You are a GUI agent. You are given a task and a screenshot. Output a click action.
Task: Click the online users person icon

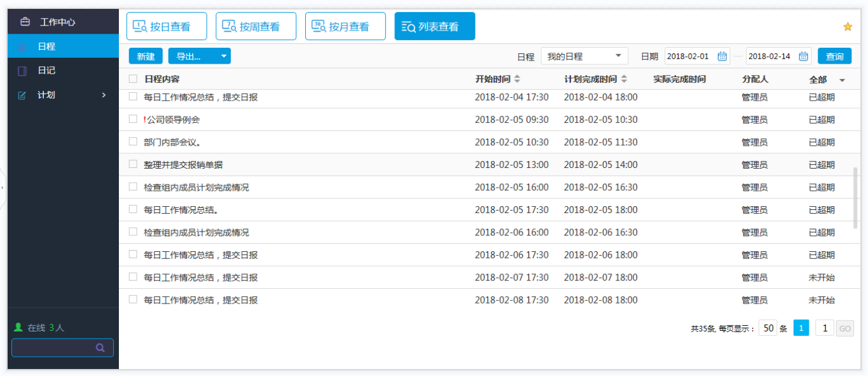point(18,328)
